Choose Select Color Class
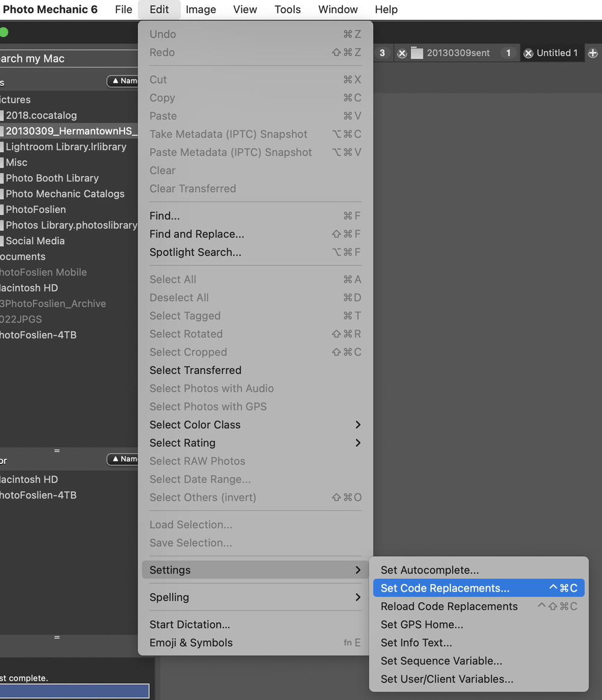Viewport: 602px width, 700px height. (255, 424)
